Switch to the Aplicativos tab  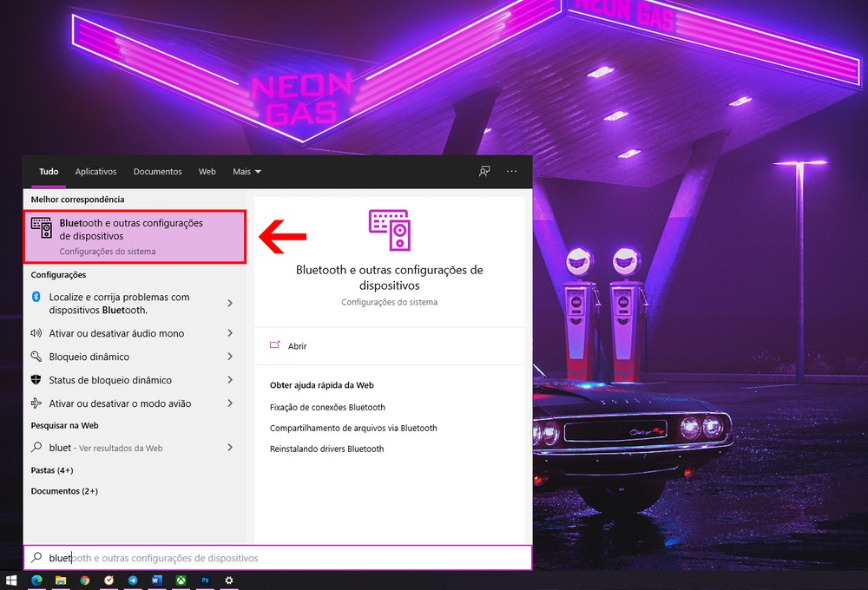(x=95, y=172)
